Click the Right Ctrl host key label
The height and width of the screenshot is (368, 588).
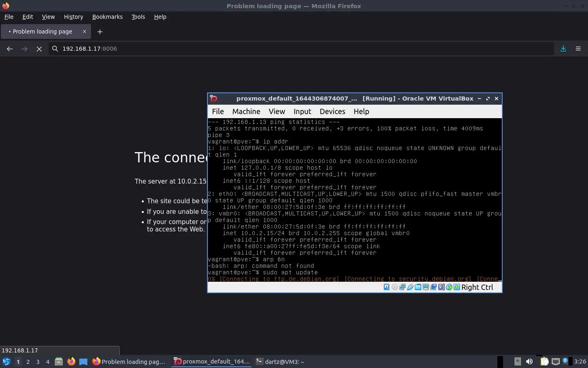pyautogui.click(x=477, y=287)
